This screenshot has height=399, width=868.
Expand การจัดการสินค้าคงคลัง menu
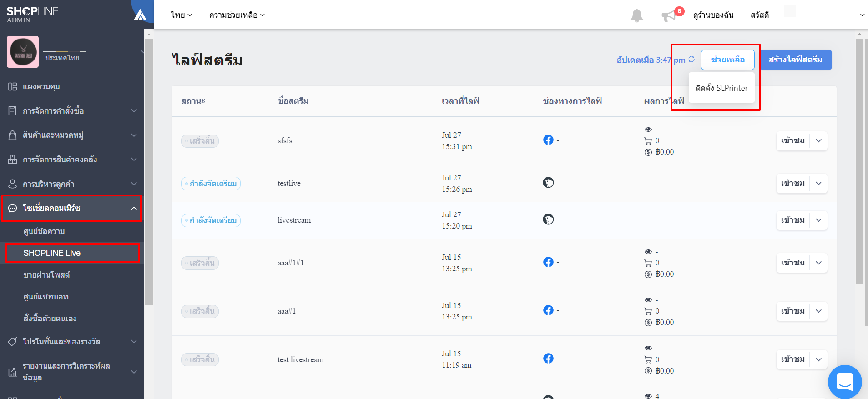(x=134, y=160)
